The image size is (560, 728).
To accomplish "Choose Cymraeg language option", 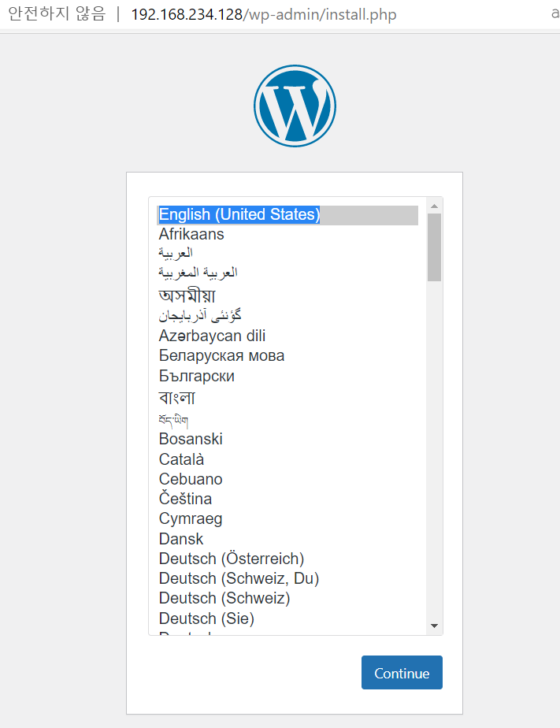I will point(287,519).
